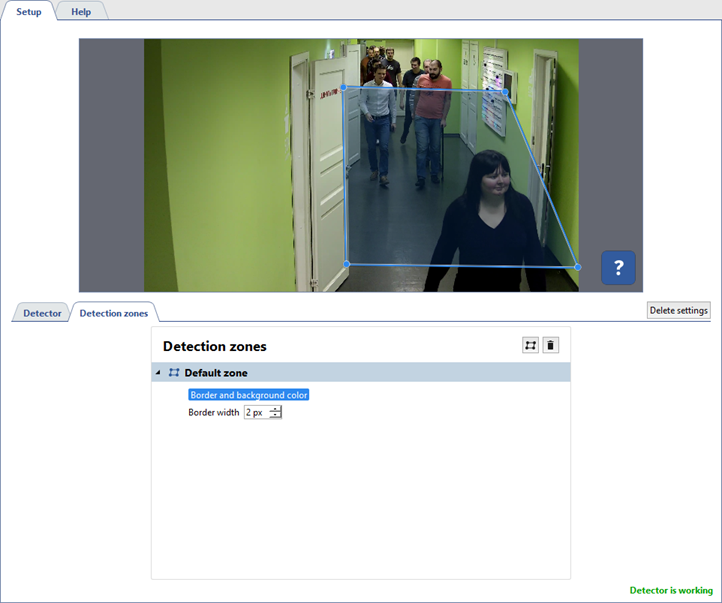Select the top-left zone corner handle
This screenshot has width=722, height=603.
click(344, 87)
